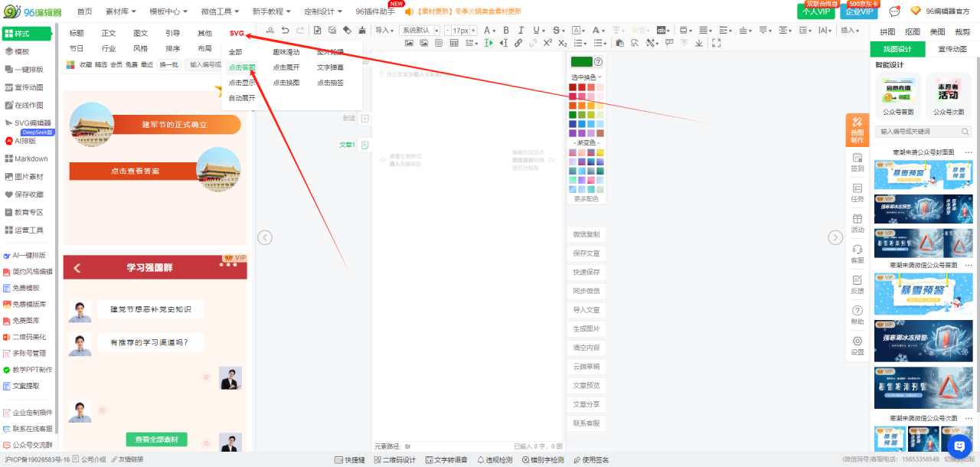The height and width of the screenshot is (467, 980).
Task: Insert a hyperlink with link icon
Action: [518, 43]
